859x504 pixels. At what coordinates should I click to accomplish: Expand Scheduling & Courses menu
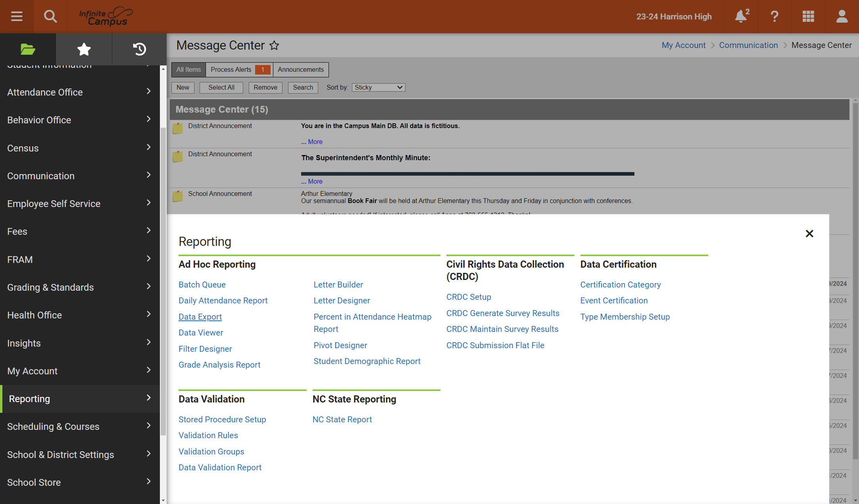point(80,426)
